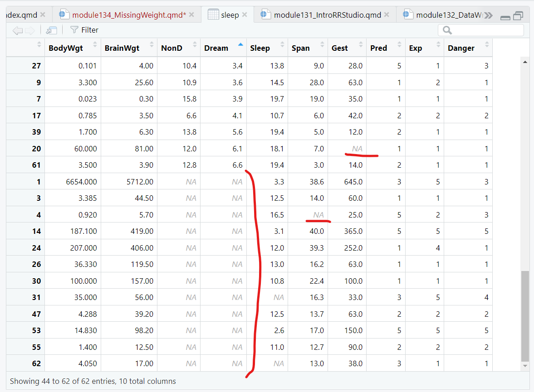
Task: Click the show in new window icon
Action: coord(52,30)
